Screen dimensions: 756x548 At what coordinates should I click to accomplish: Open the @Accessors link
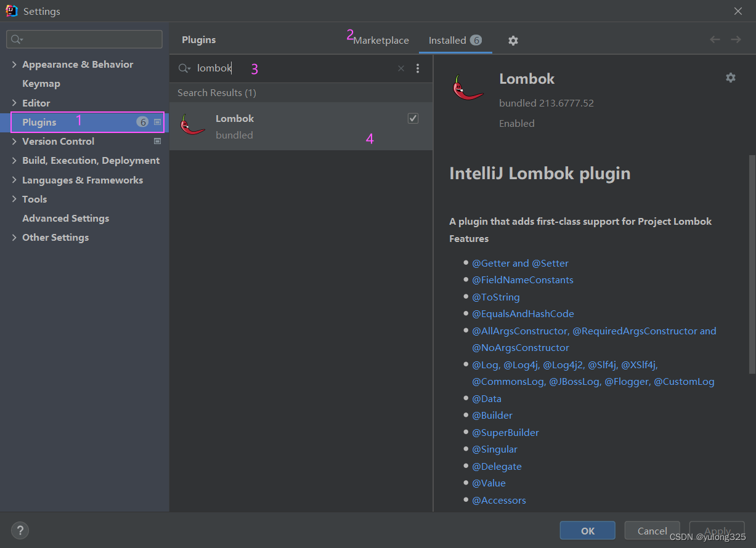[x=499, y=500]
